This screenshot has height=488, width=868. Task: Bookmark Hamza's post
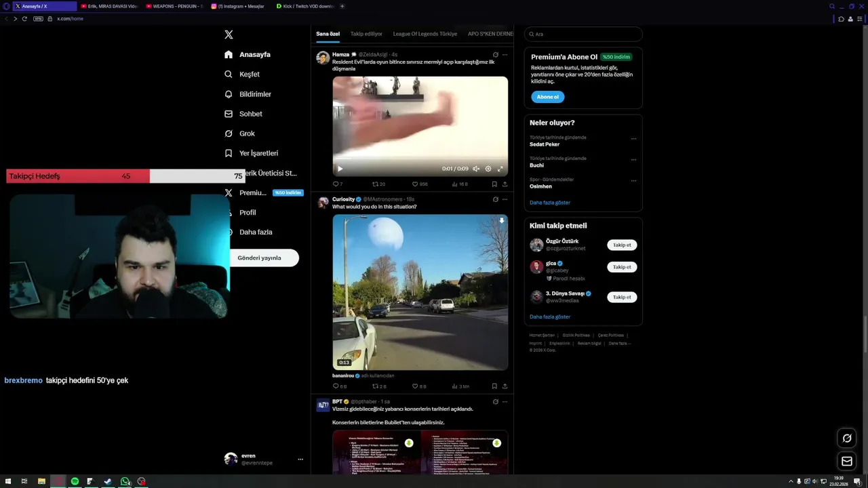494,184
